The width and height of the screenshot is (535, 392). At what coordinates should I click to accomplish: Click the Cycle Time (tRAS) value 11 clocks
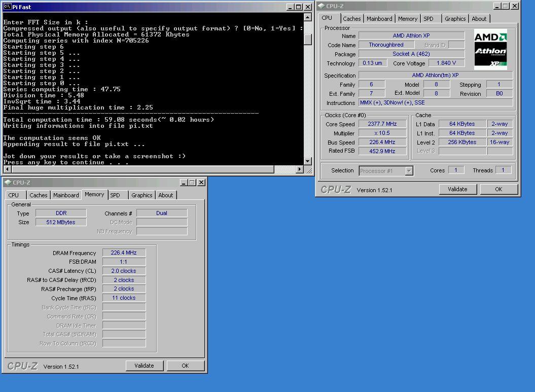coord(124,298)
